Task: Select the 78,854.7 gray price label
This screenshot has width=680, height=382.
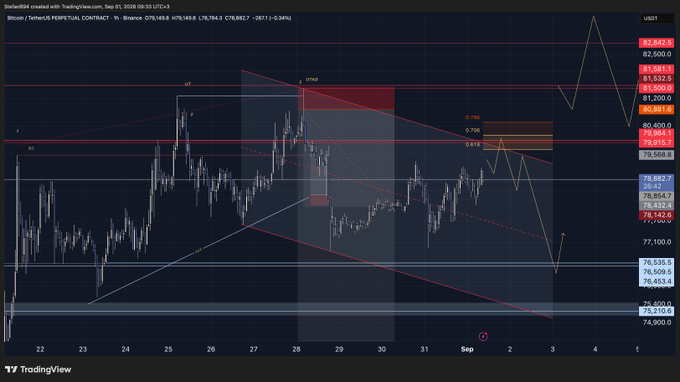Action: pyautogui.click(x=656, y=196)
